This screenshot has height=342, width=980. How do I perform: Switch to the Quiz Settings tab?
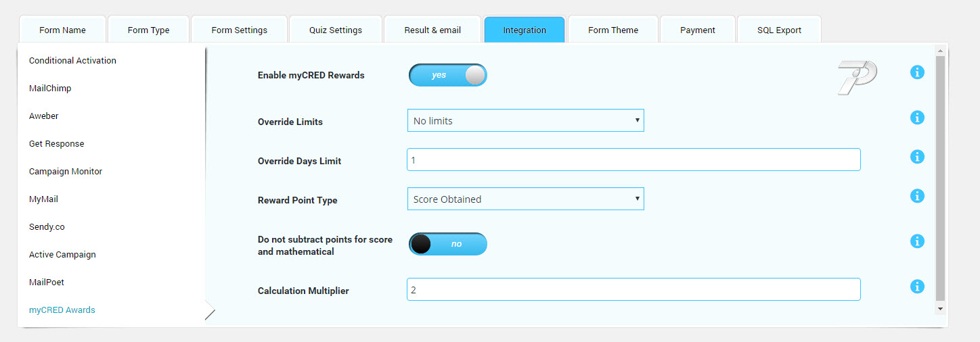pos(336,30)
